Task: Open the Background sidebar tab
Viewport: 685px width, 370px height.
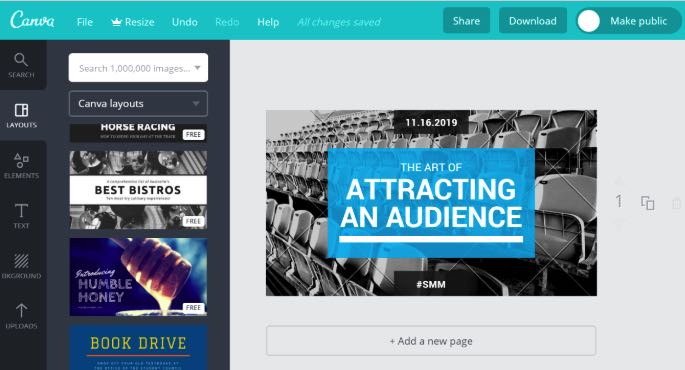Action: pyautogui.click(x=21, y=266)
